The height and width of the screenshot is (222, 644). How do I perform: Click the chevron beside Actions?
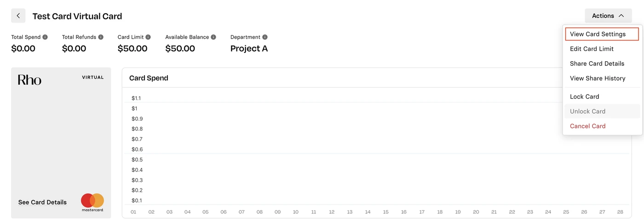click(621, 16)
